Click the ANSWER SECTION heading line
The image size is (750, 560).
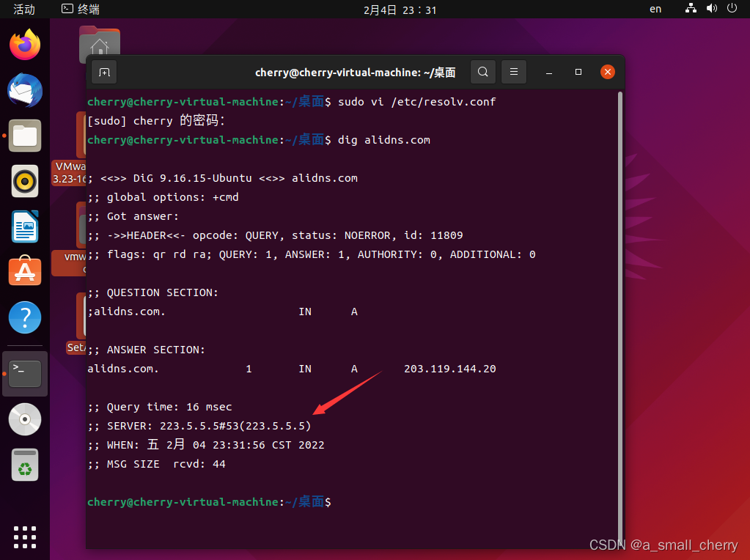[x=147, y=350]
